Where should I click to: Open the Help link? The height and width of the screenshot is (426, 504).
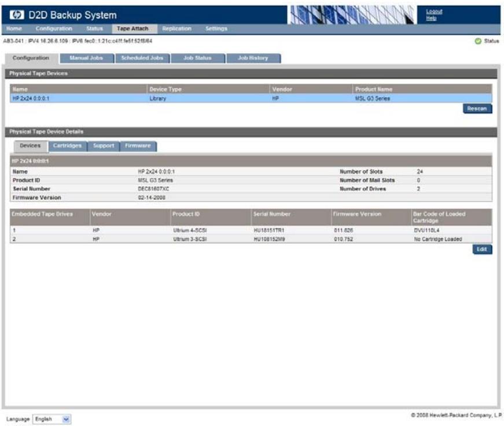431,18
